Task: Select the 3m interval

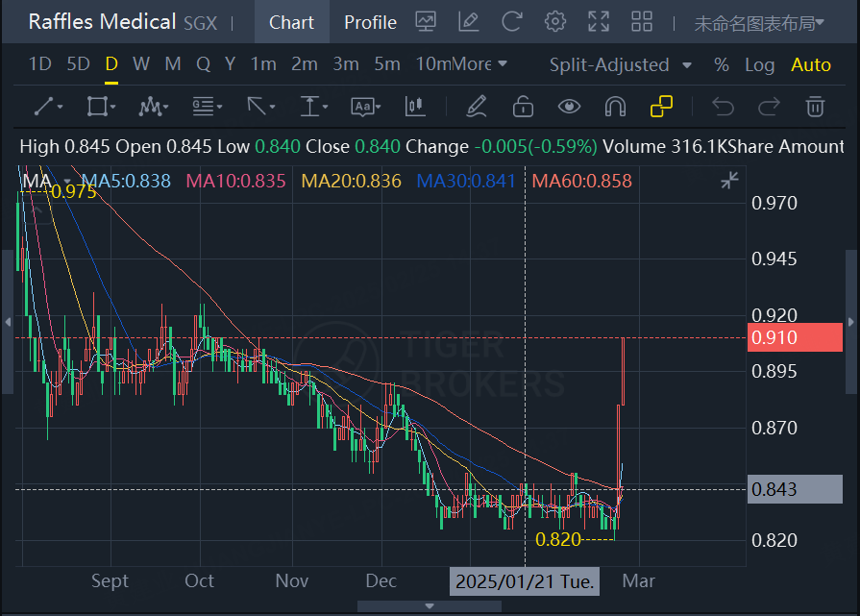Action: pos(346,64)
